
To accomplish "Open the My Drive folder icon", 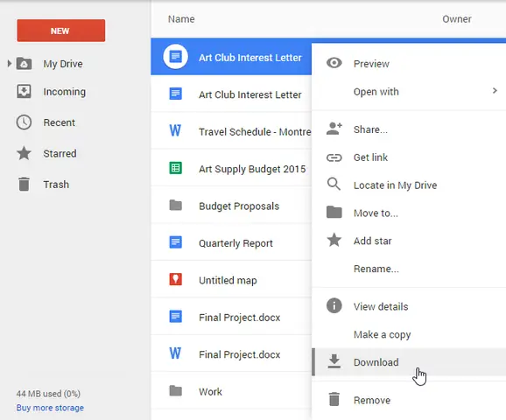I will (x=25, y=64).
